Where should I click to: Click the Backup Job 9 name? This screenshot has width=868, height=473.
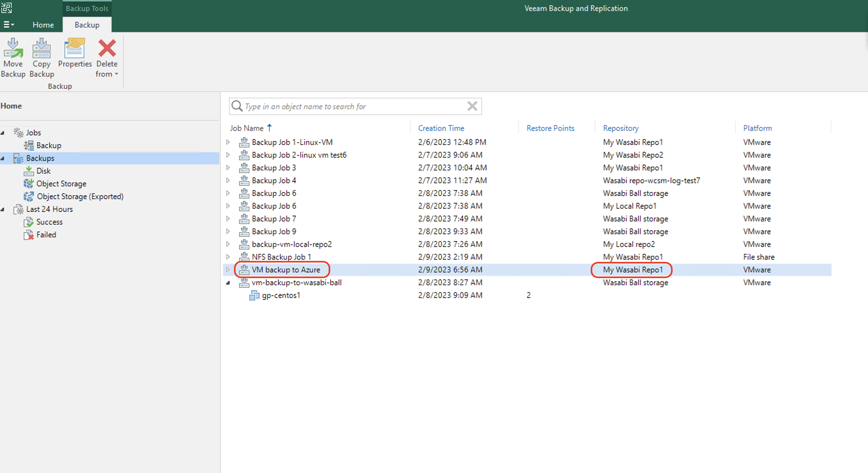click(x=274, y=232)
